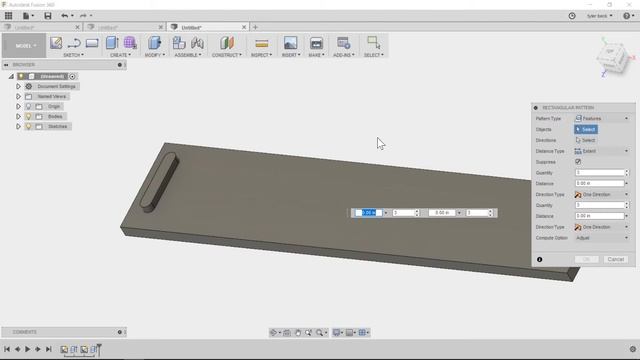
Task: Toggle root component visibility light bulb
Action: (21, 76)
